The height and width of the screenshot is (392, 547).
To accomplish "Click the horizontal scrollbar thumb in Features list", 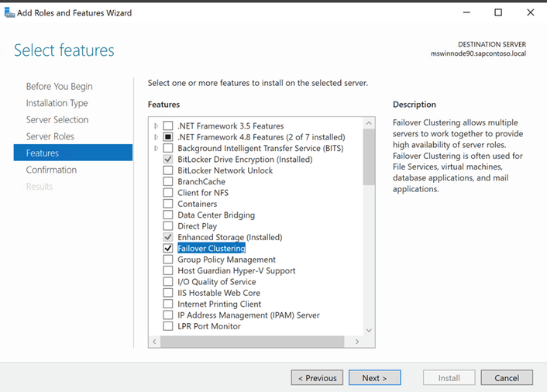I will pyautogui.click(x=253, y=342).
